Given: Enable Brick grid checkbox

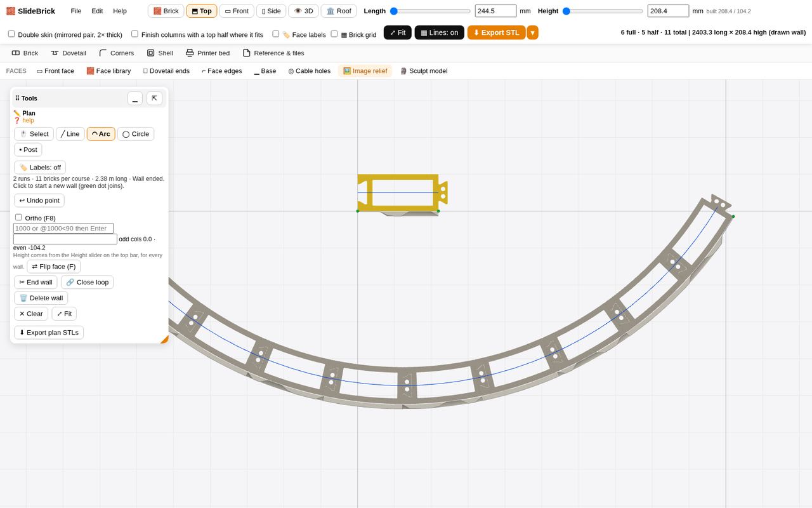Looking at the screenshot, I should tap(334, 34).
